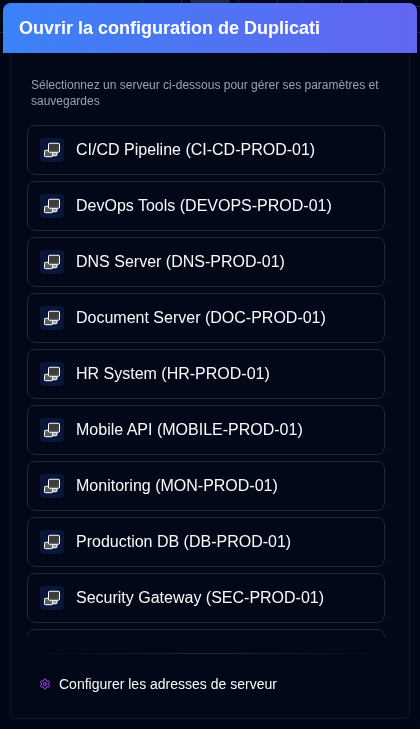Click the server icon beside DNS Server
This screenshot has height=729, width=420.
click(x=52, y=262)
